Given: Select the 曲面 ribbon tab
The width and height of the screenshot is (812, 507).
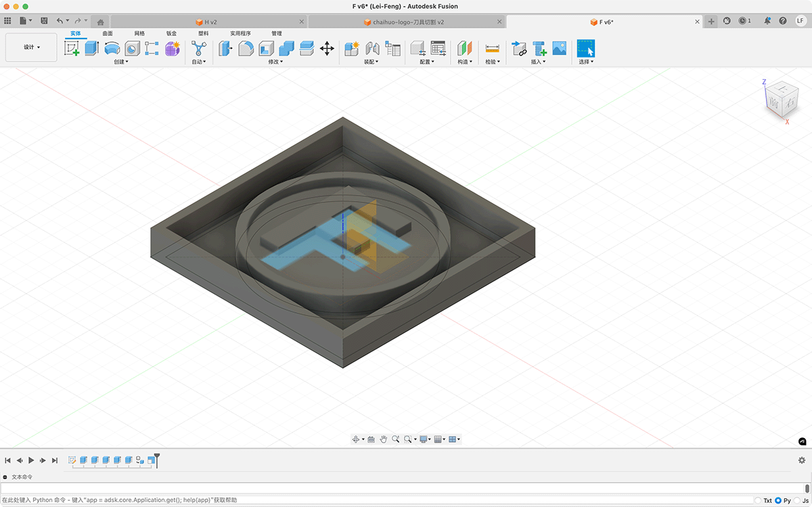Looking at the screenshot, I should coord(108,33).
